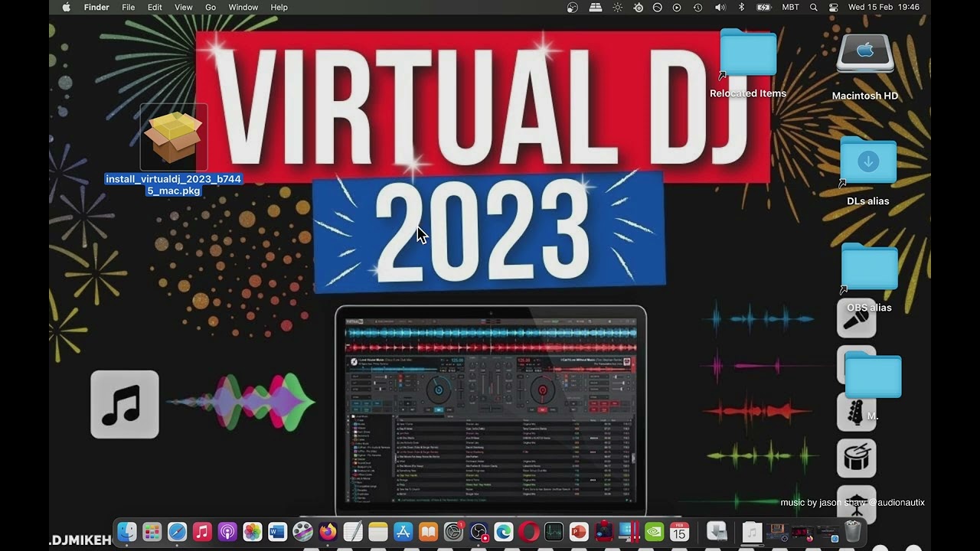Select the install_virtualdj_2023 pkg installer file
The width and height of the screenshot is (980, 551).
click(x=174, y=138)
